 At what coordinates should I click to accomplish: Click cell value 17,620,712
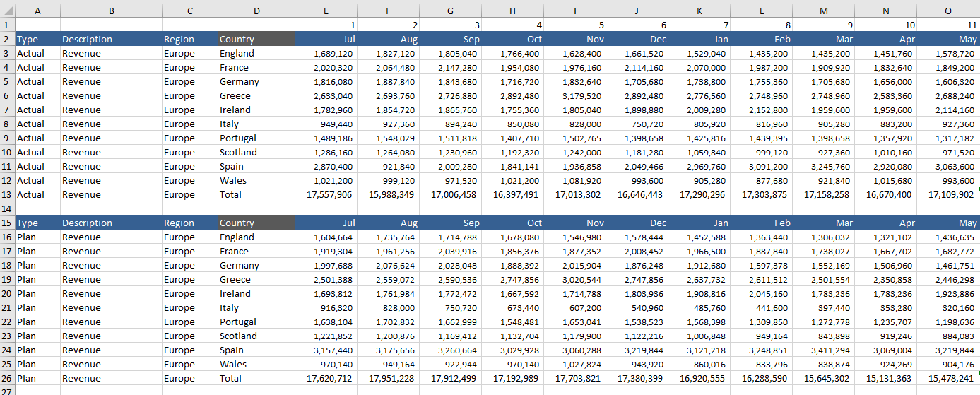pos(326,379)
